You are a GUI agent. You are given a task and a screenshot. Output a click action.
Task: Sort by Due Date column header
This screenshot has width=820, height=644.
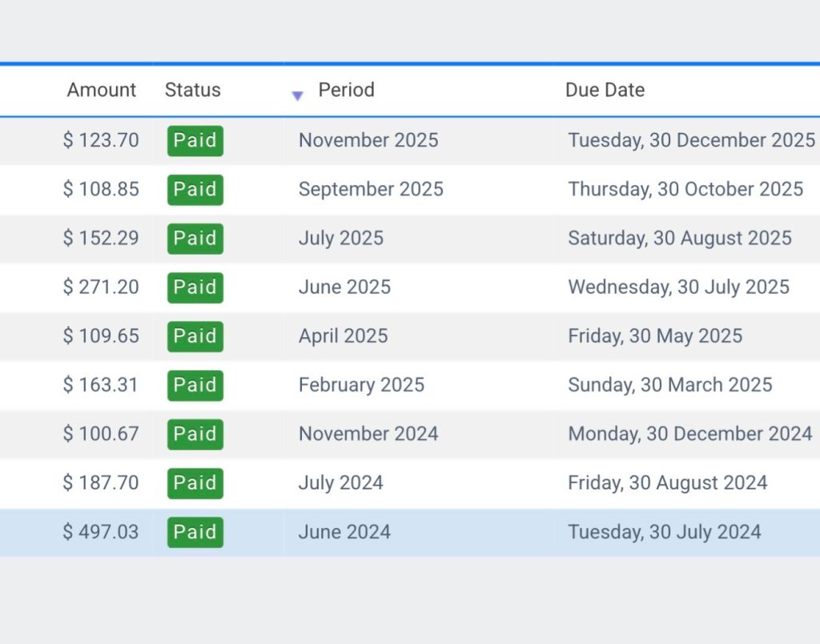pos(605,90)
